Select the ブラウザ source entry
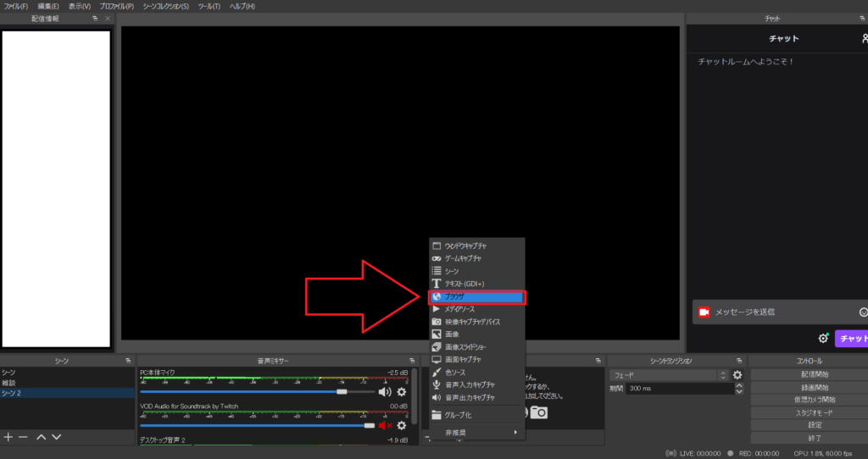Image resolution: width=868 pixels, height=459 pixels. point(477,297)
